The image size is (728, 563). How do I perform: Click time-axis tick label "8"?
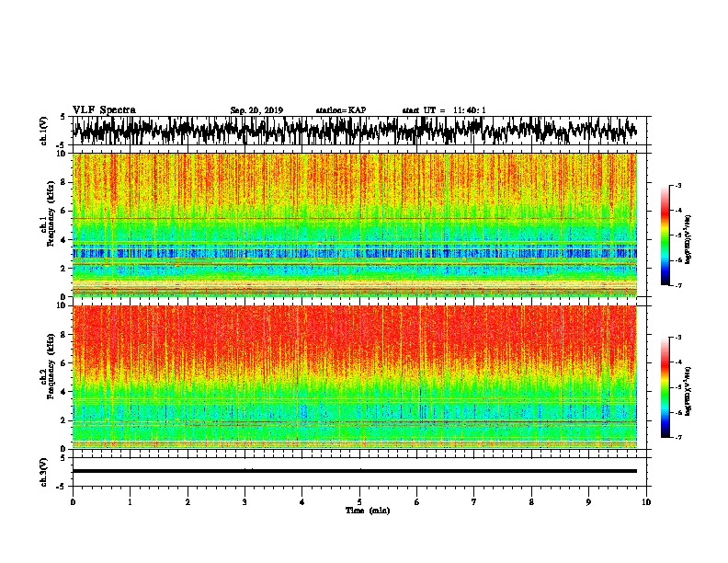click(x=531, y=502)
